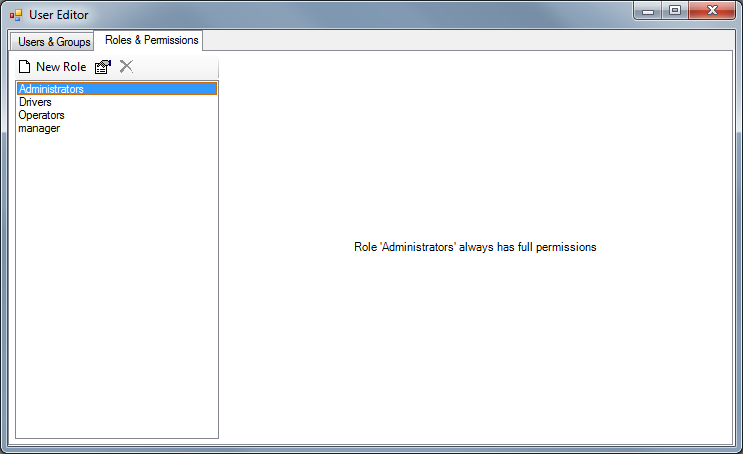Maximize the User Editor window

tap(675, 11)
